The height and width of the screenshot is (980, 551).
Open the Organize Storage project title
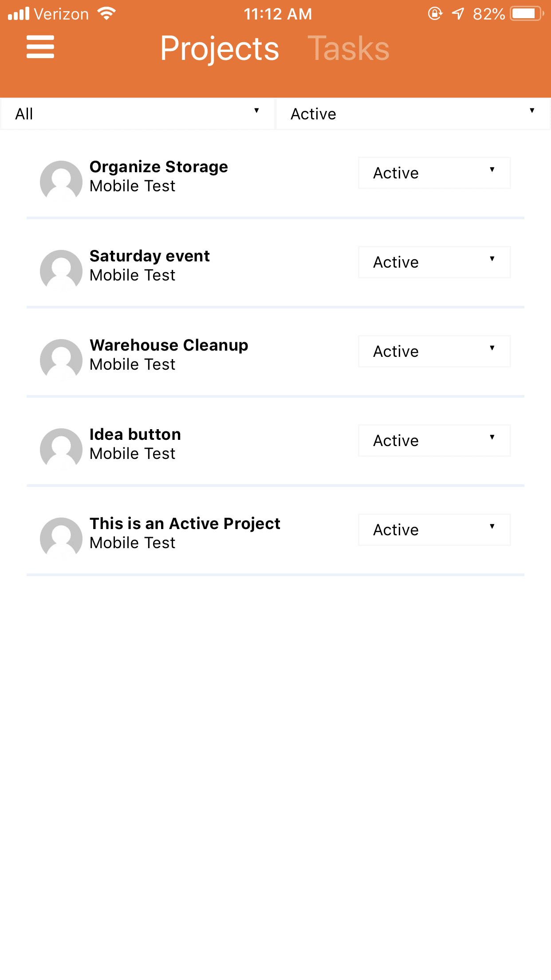pyautogui.click(x=159, y=167)
